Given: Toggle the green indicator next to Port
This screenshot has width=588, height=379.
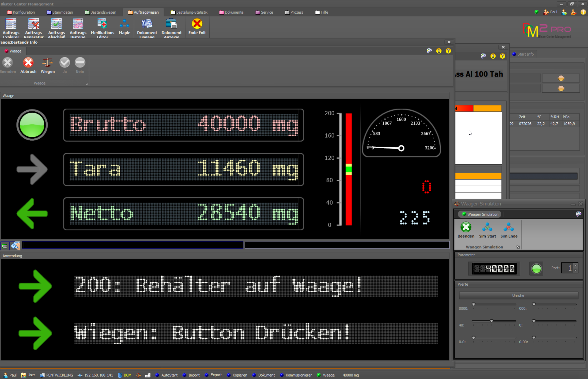Looking at the screenshot, I should [x=536, y=269].
